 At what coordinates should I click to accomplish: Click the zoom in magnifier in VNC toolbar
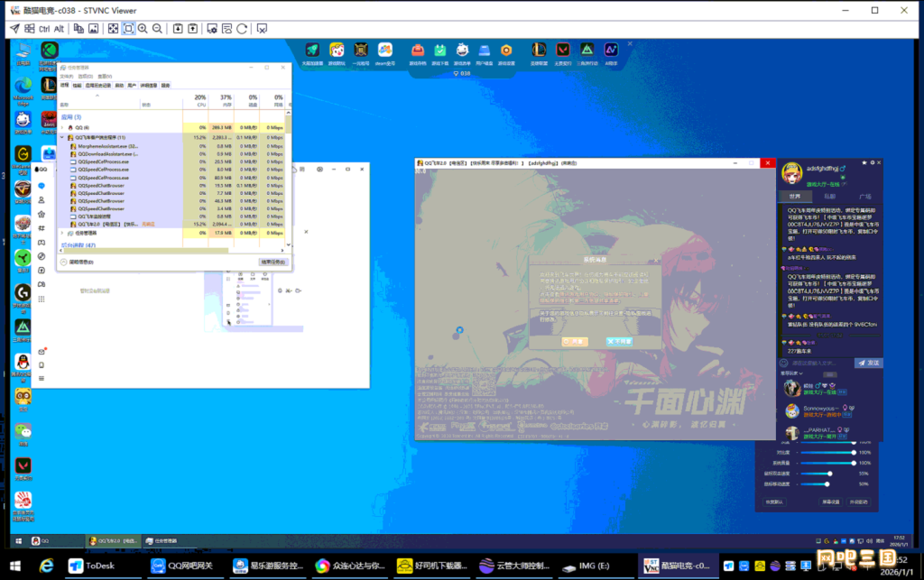click(143, 29)
